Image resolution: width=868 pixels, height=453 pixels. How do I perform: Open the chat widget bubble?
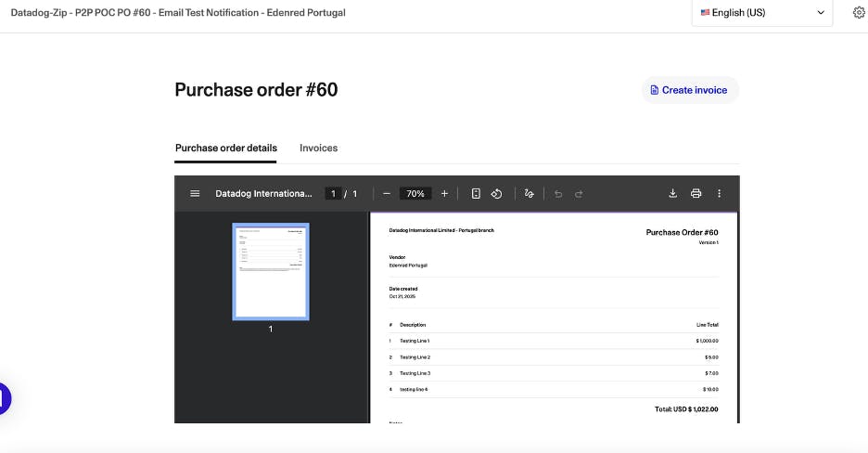coord(4,398)
